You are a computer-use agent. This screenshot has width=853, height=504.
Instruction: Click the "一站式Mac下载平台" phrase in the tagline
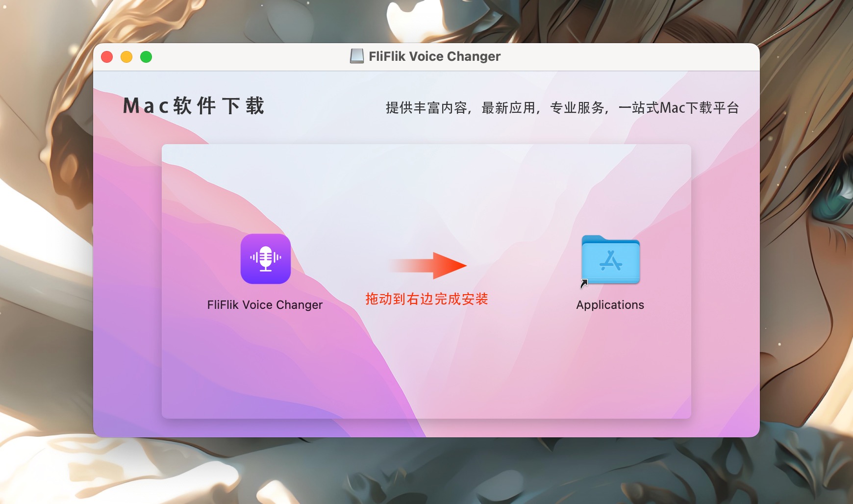tap(679, 108)
